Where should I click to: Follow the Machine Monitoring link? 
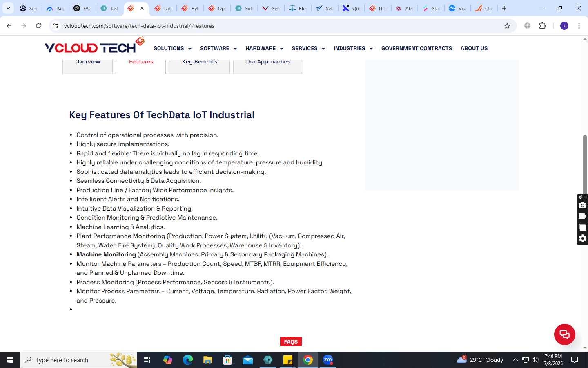[x=106, y=254]
